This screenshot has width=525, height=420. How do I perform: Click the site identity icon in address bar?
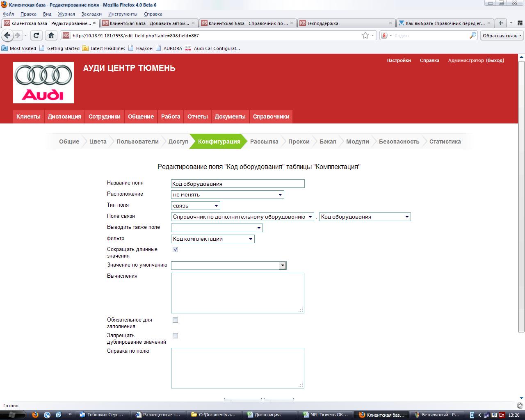tap(66, 35)
